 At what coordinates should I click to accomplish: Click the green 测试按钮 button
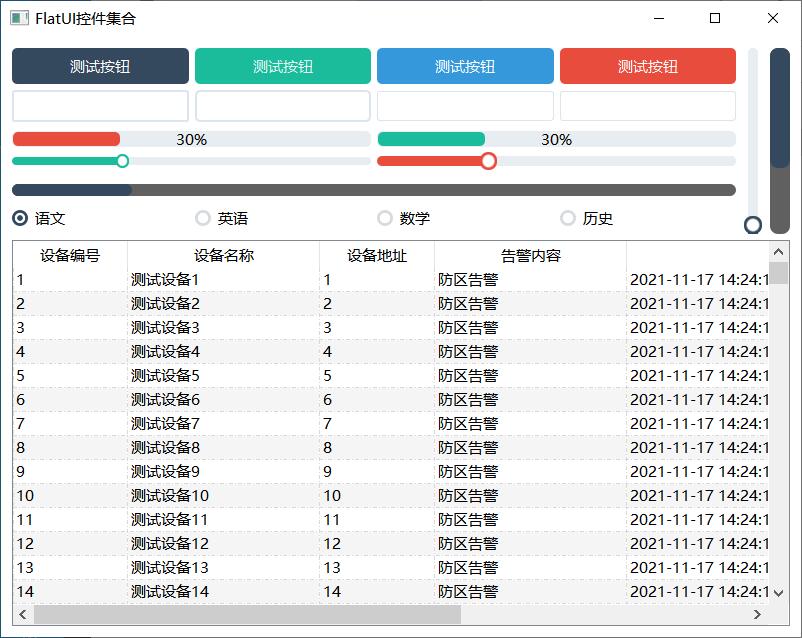point(282,66)
